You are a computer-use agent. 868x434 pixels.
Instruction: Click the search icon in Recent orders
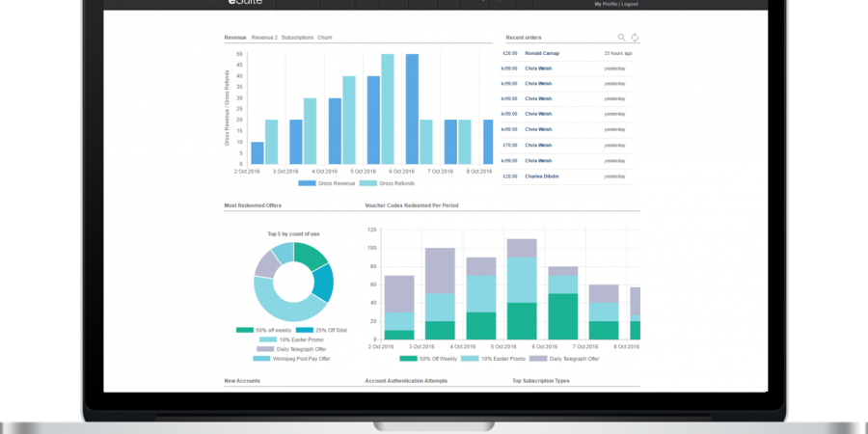pos(621,38)
